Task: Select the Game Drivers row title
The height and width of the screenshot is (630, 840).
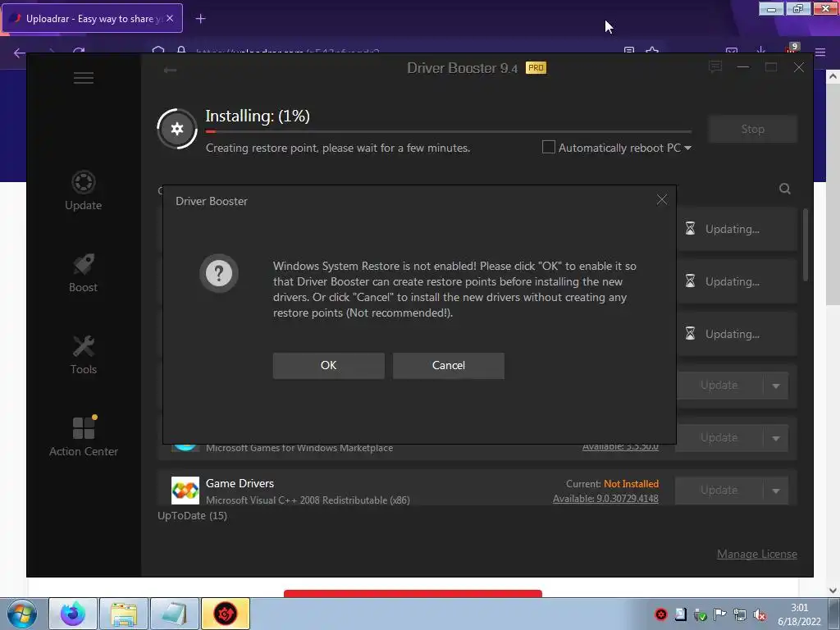Action: click(240, 483)
